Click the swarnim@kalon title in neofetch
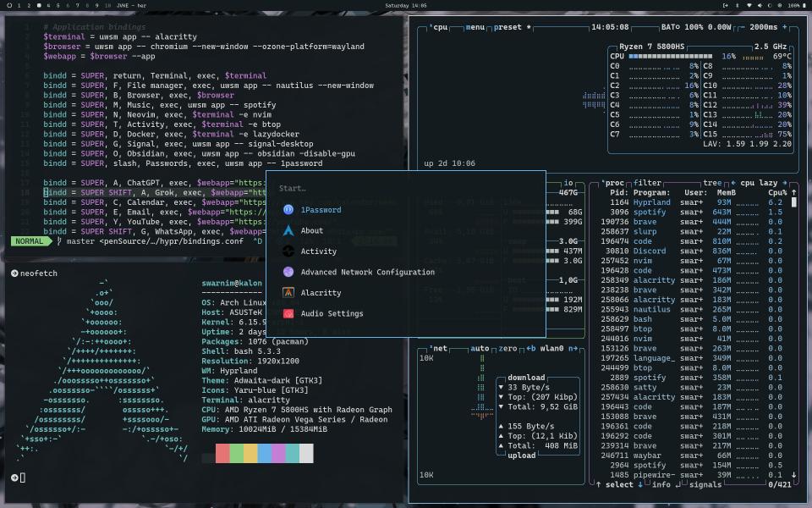The width and height of the screenshot is (812, 508). click(232, 283)
